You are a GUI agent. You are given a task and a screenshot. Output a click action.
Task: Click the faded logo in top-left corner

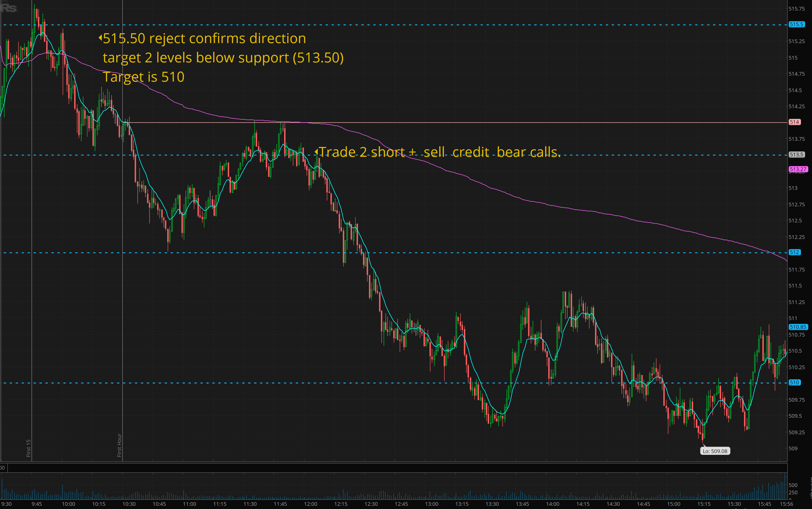click(9, 7)
